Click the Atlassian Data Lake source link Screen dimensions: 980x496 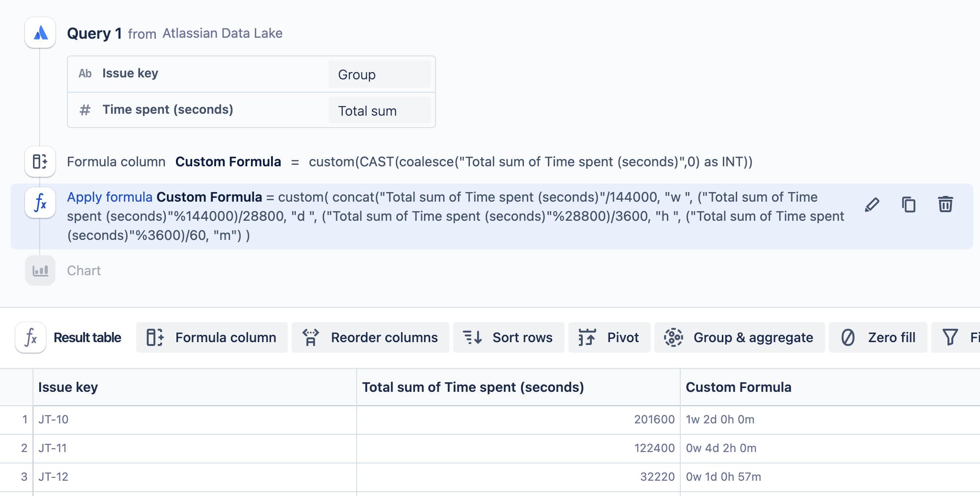coord(222,33)
